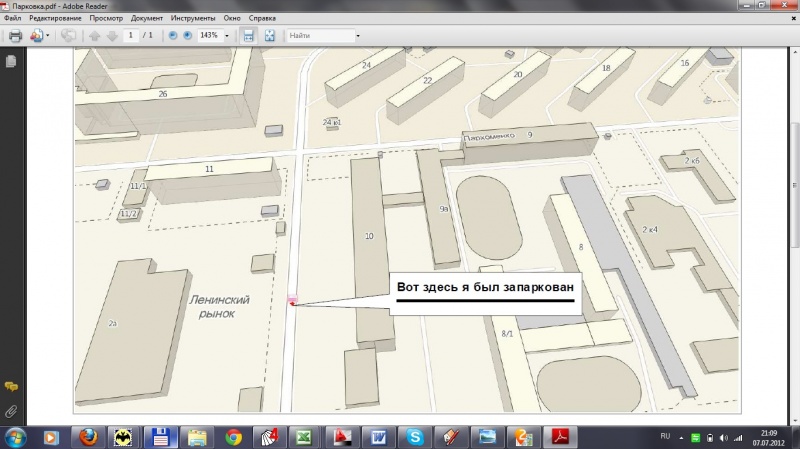Open the Pages panel in sidebar
800x449 pixels.
pos(11,61)
